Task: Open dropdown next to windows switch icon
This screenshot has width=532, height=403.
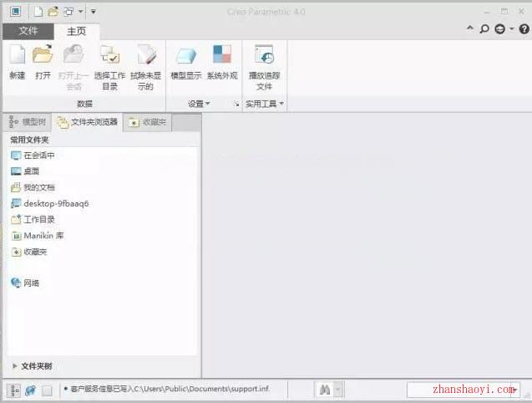Action: [81, 12]
